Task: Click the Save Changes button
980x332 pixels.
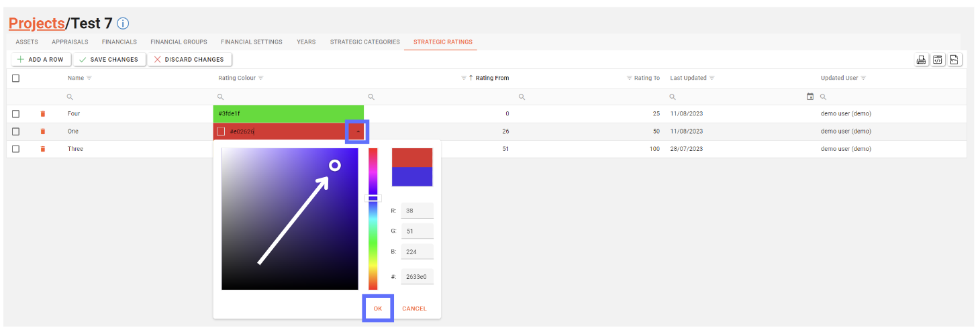Action: pyautogui.click(x=109, y=60)
